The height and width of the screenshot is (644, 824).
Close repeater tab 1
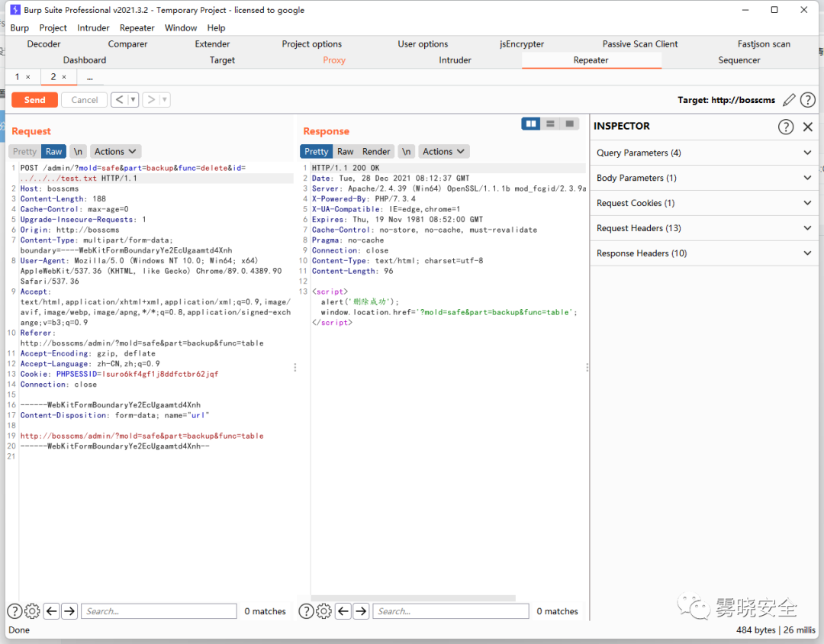coord(28,77)
